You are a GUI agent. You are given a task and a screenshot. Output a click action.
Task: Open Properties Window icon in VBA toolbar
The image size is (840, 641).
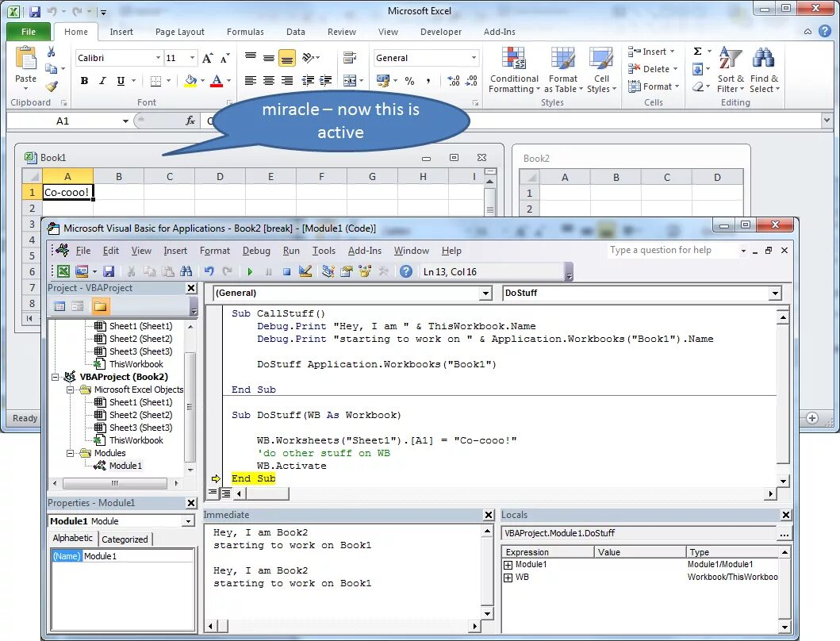(x=346, y=272)
